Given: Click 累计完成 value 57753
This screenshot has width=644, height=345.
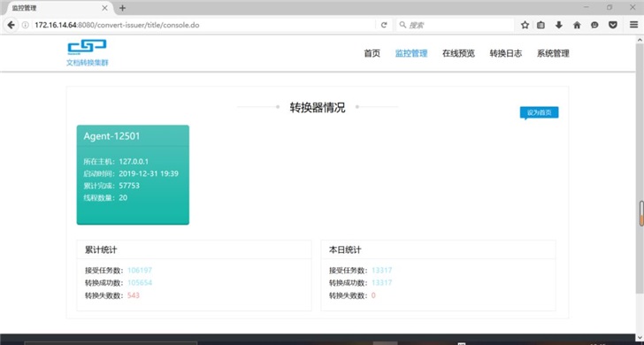Looking at the screenshot, I should (x=129, y=186).
